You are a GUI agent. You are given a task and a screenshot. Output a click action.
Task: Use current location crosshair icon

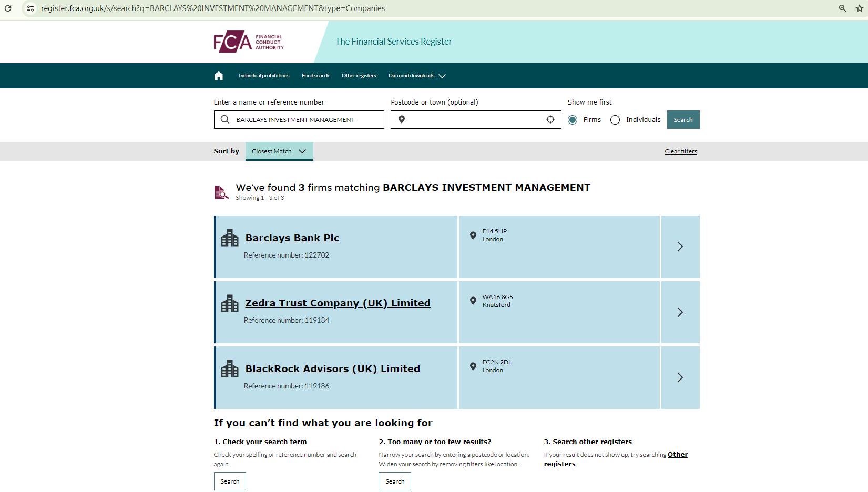[550, 119]
